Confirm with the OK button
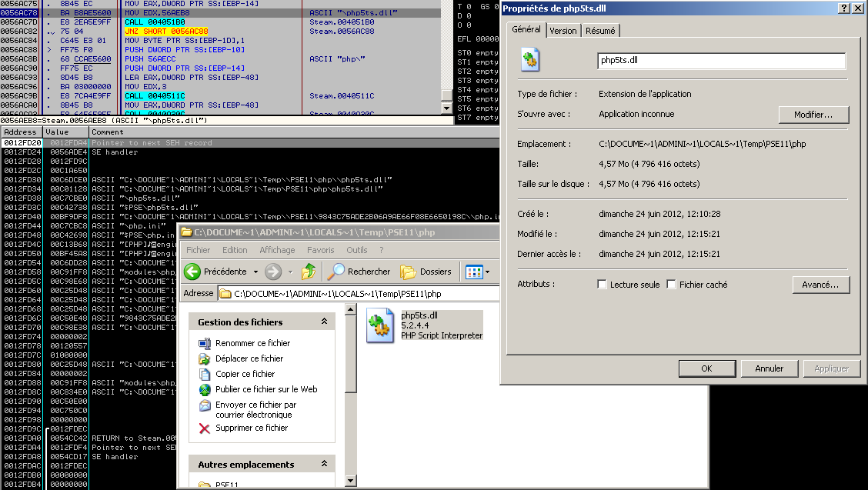 pos(707,368)
